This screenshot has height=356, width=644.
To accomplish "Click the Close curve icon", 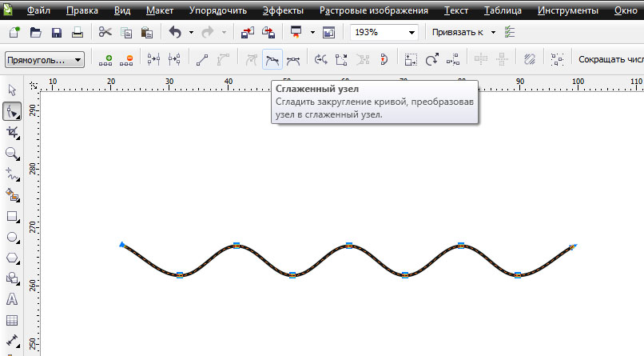I will (384, 60).
